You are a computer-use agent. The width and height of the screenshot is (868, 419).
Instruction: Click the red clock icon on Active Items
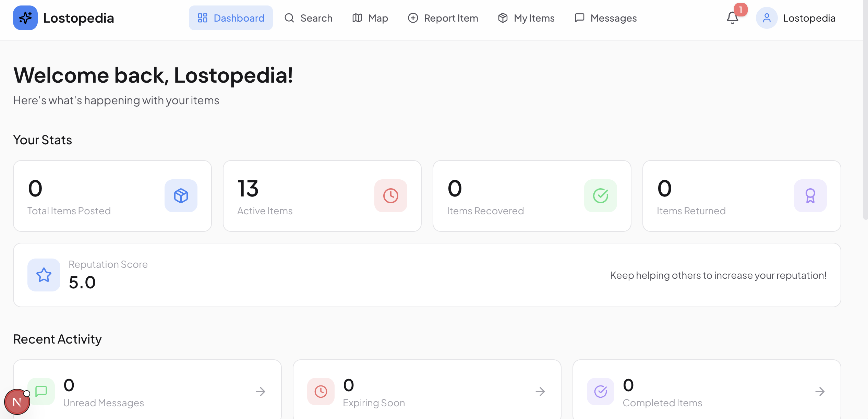click(x=390, y=196)
